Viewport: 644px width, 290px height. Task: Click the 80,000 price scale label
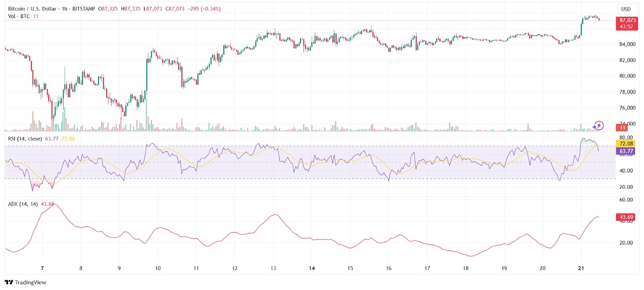coord(627,76)
